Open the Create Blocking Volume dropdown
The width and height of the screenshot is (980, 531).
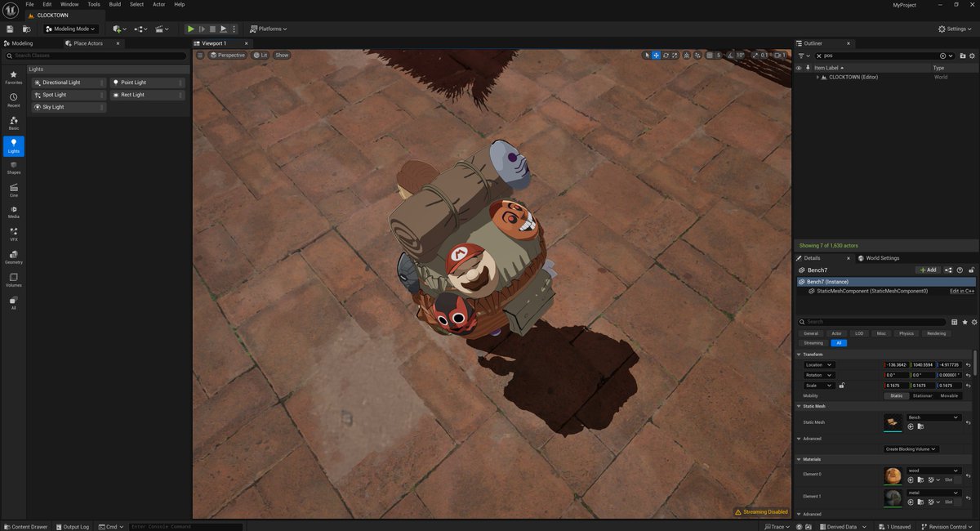(x=911, y=448)
